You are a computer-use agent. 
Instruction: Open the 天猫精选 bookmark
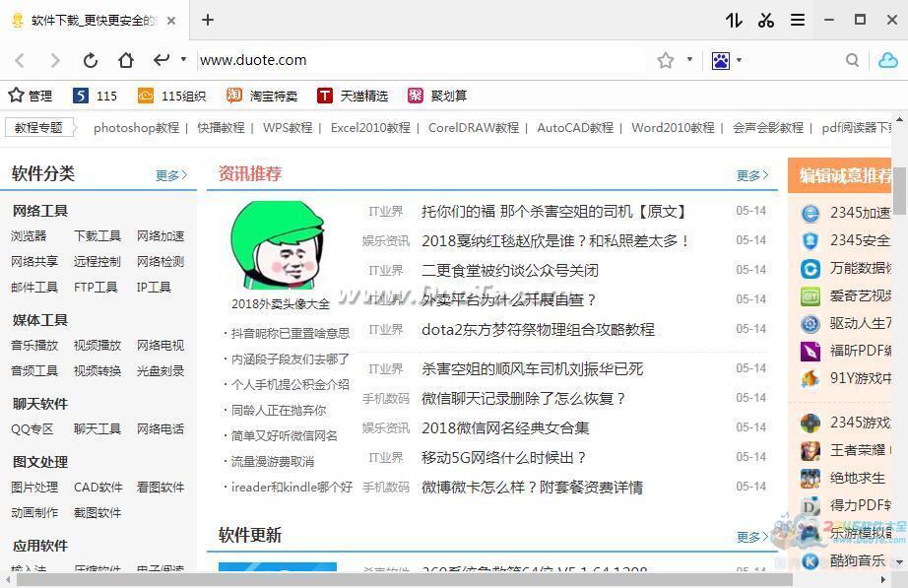(353, 96)
